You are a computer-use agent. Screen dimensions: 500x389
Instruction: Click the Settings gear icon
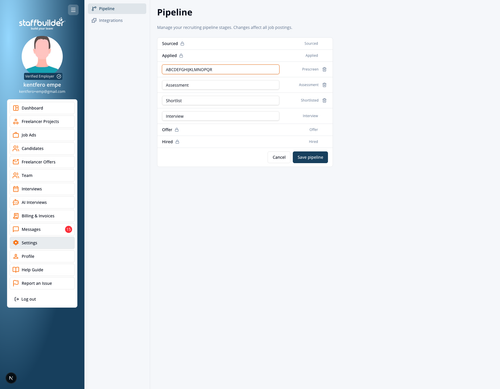coord(16,243)
